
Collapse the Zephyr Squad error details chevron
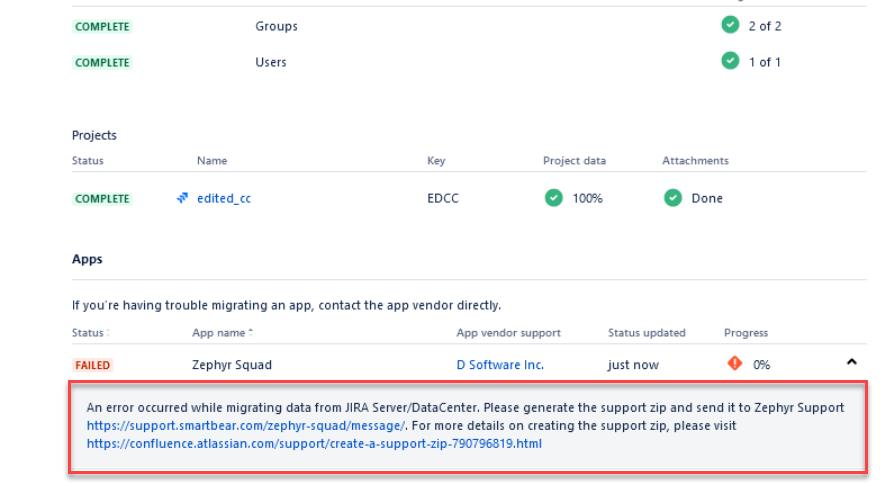(851, 362)
